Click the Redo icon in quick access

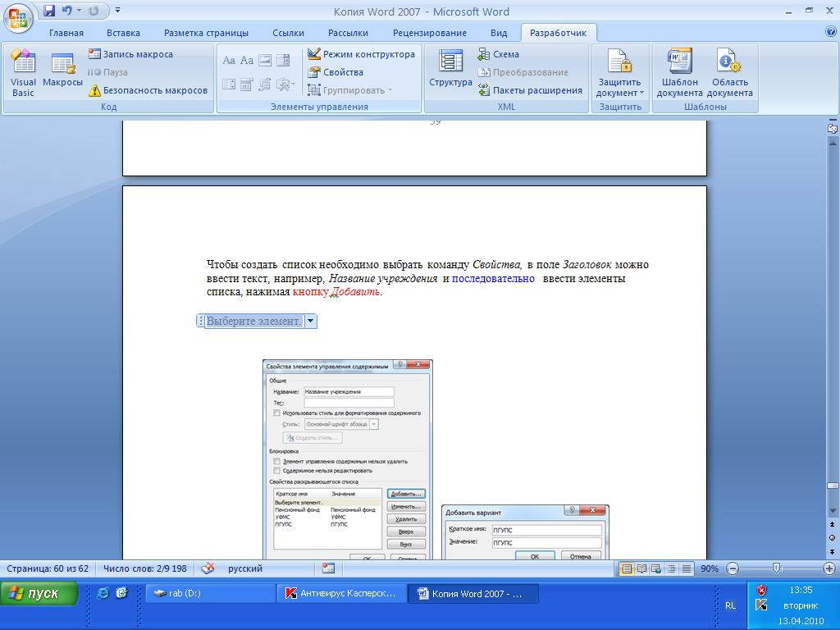(94, 10)
